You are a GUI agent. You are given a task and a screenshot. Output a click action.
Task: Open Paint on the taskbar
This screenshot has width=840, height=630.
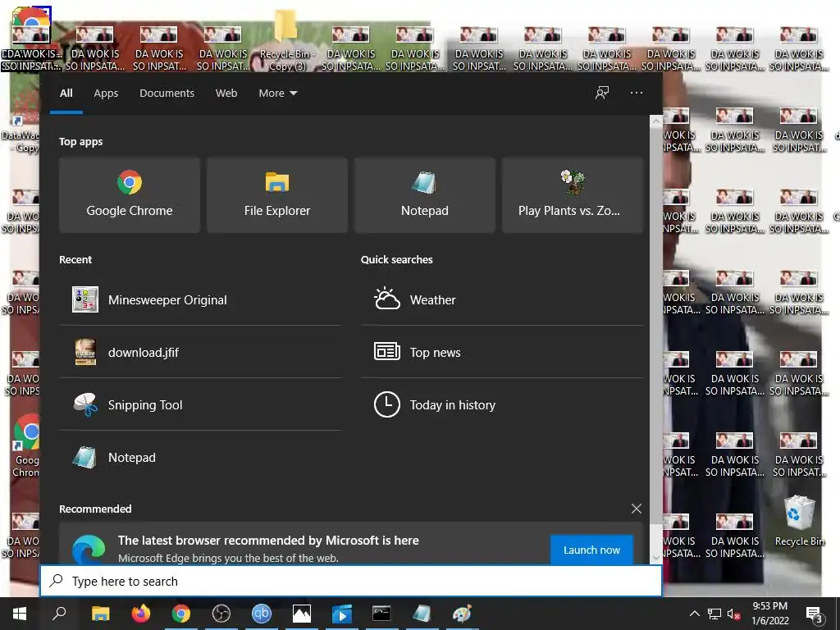462,614
